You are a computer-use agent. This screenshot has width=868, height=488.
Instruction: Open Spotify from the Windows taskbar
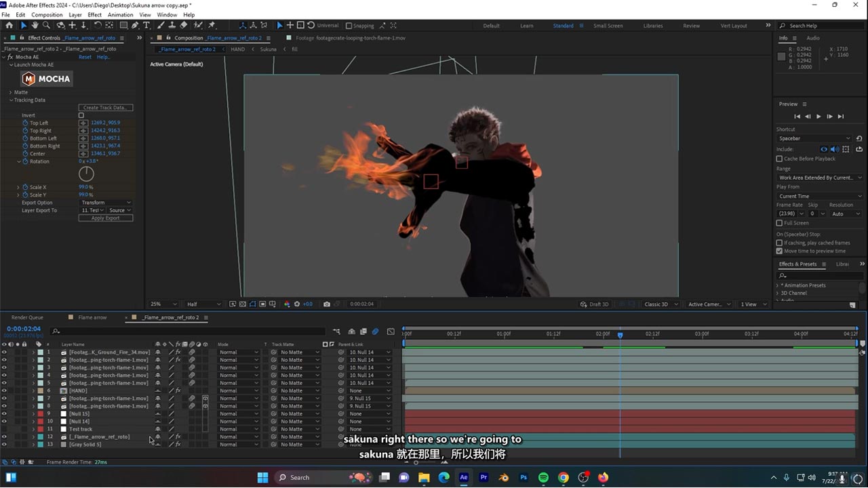point(543,477)
